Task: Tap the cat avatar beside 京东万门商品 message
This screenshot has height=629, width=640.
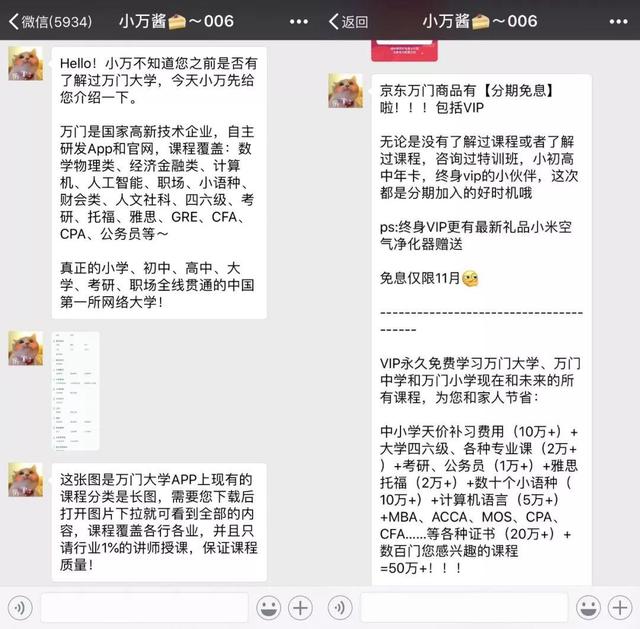Action: point(346,91)
